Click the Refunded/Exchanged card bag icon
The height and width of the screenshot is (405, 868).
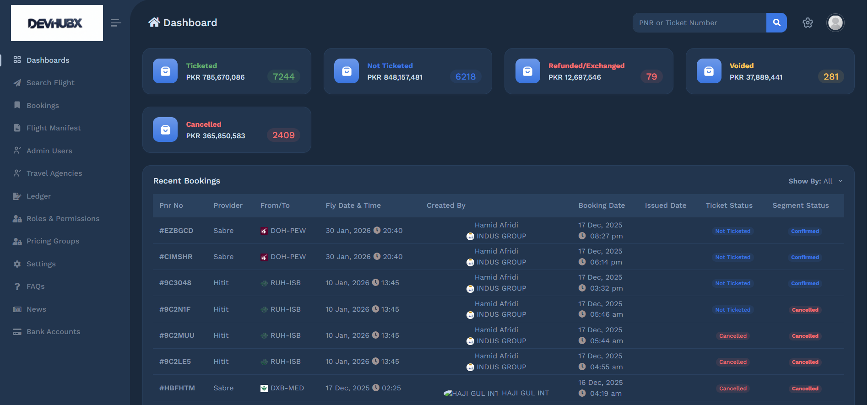(x=527, y=71)
